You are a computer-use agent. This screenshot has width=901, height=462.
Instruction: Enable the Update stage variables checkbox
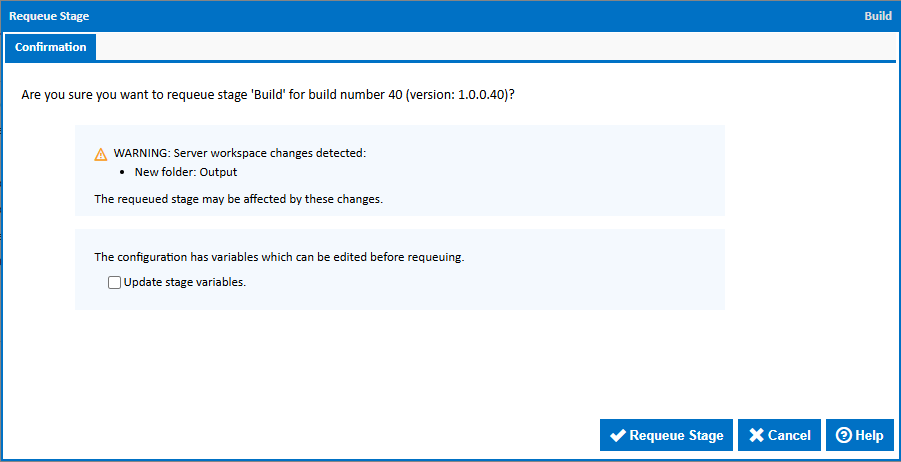114,283
